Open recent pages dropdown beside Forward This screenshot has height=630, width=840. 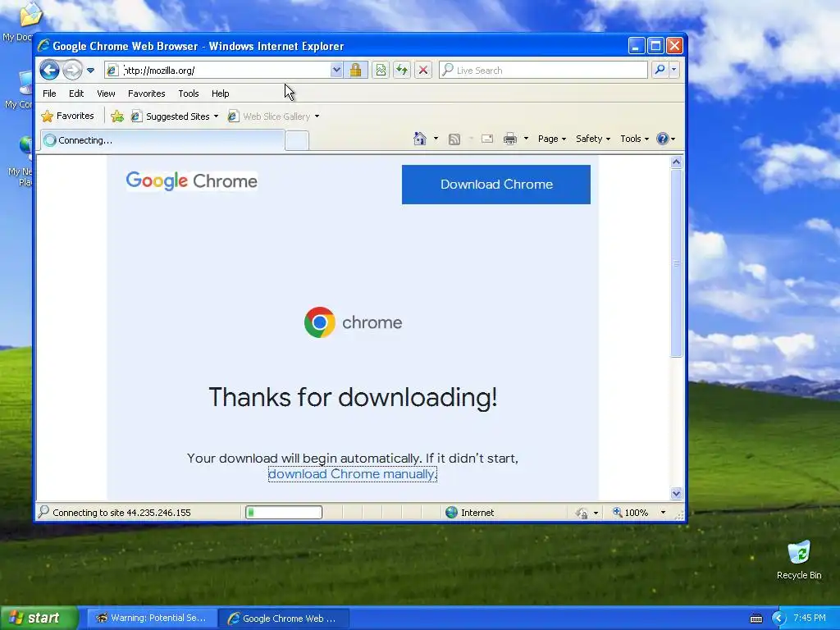(90, 71)
